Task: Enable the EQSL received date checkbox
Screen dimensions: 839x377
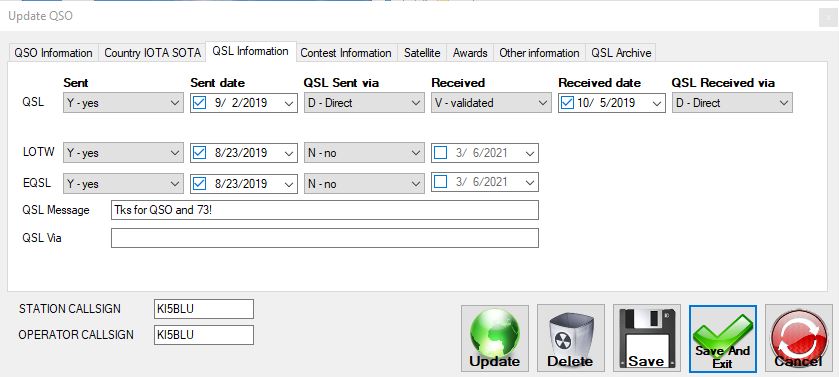Action: click(440, 182)
